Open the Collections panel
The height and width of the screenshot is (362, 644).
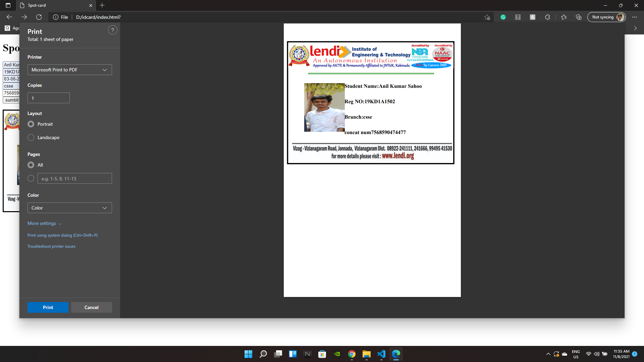pos(578,17)
